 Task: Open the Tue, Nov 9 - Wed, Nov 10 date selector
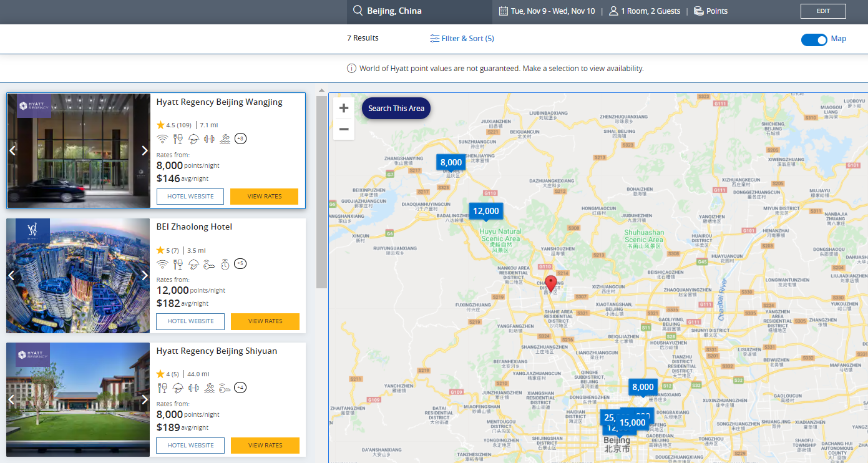pyautogui.click(x=547, y=11)
